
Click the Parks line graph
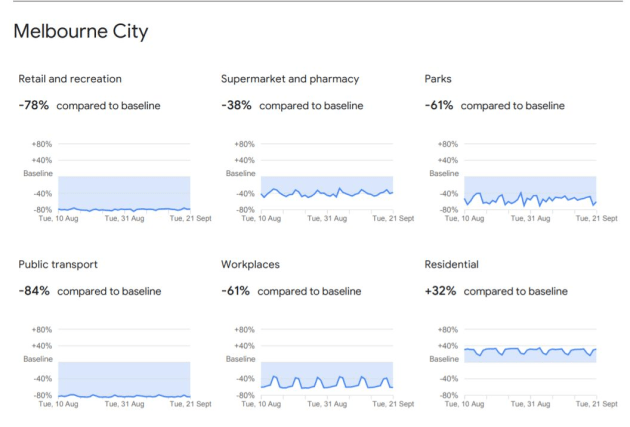(x=530, y=199)
